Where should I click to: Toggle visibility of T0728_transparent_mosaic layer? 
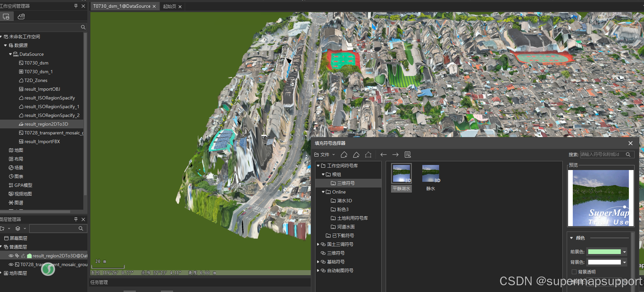[x=11, y=265]
